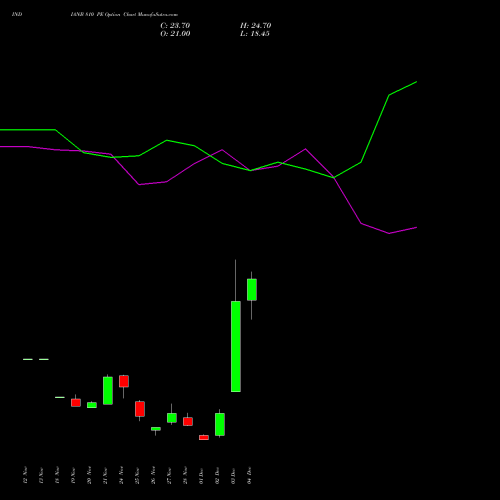Click the red candle for 24 Nov
Screen dimensions: 500x500
(x=124, y=381)
